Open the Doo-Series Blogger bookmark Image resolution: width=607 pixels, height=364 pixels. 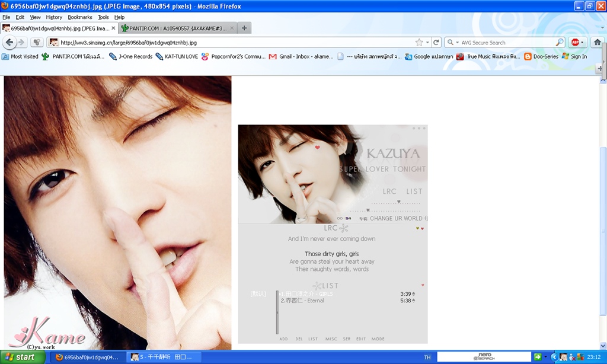click(x=541, y=56)
